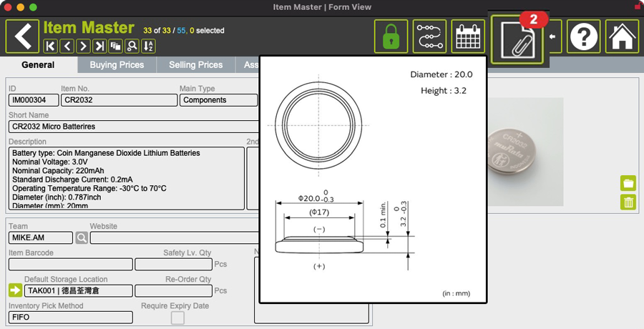The width and height of the screenshot is (644, 329).
Task: Click the Team search magnifier button
Action: 82,237
